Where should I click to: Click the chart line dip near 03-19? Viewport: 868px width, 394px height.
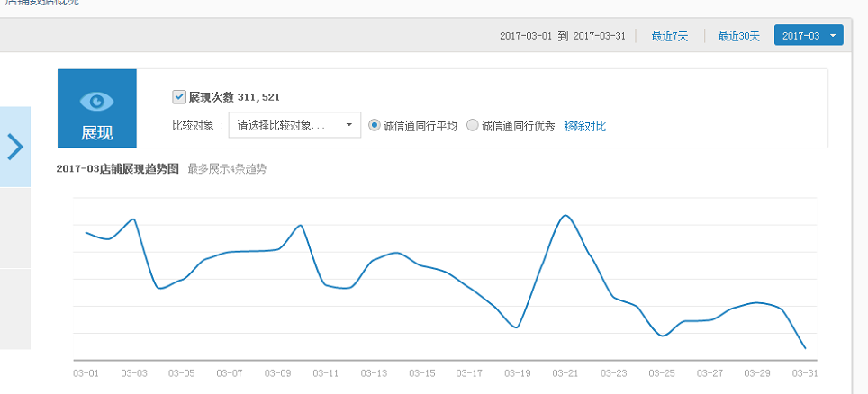[x=517, y=327]
